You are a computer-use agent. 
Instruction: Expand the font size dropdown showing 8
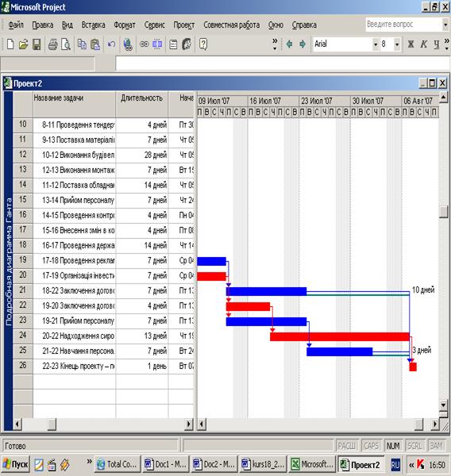pyautogui.click(x=397, y=44)
